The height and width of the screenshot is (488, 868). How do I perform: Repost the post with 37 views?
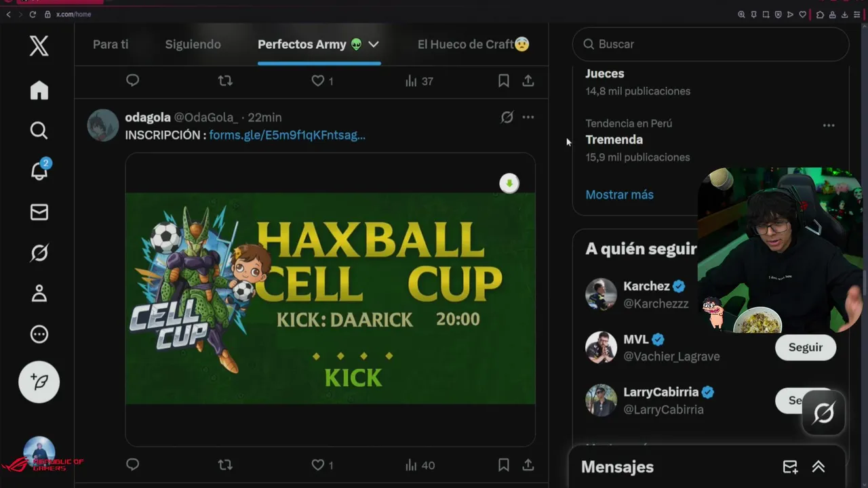point(225,81)
